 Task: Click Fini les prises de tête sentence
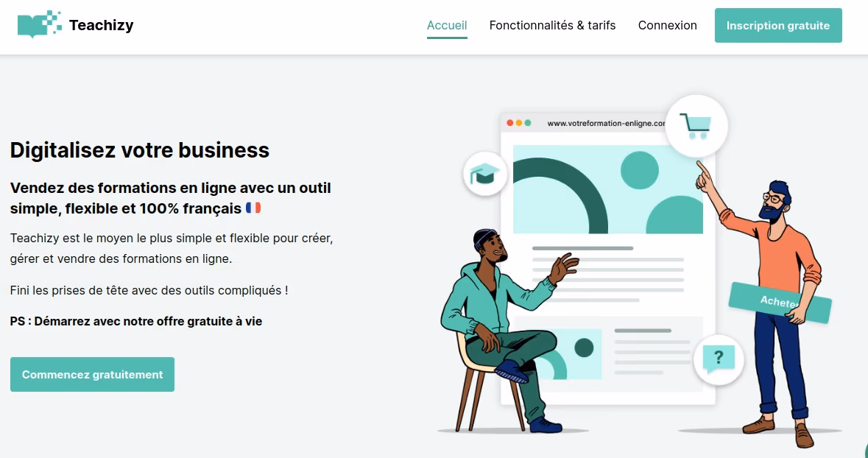(x=149, y=290)
